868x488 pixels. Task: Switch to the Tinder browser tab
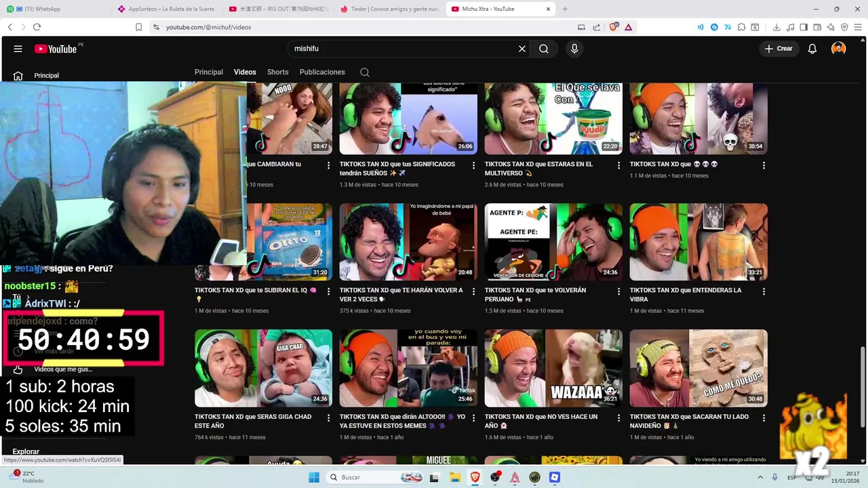(x=390, y=9)
